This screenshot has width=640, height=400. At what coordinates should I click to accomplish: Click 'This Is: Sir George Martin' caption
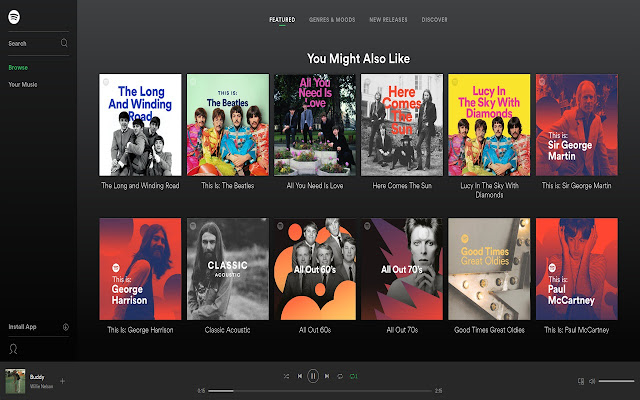577,186
